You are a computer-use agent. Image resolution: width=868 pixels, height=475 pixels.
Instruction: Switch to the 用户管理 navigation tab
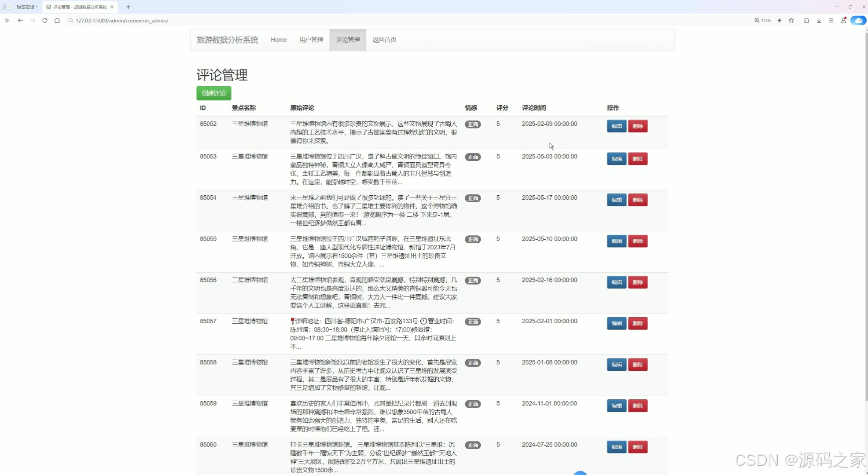[x=311, y=40]
